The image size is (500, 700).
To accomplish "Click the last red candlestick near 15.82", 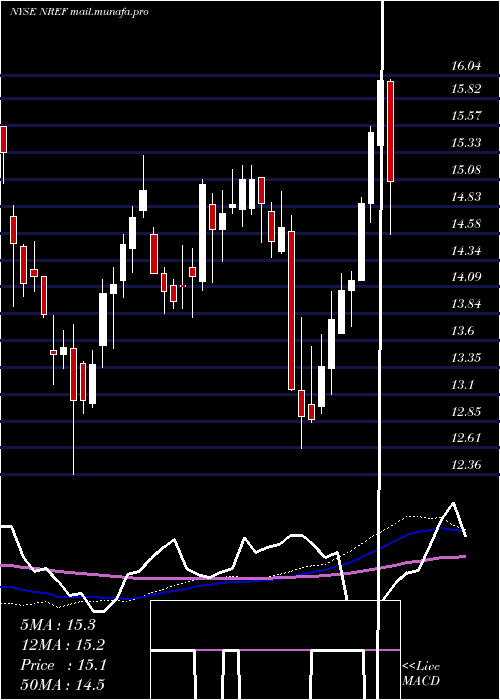I will coord(391,131).
